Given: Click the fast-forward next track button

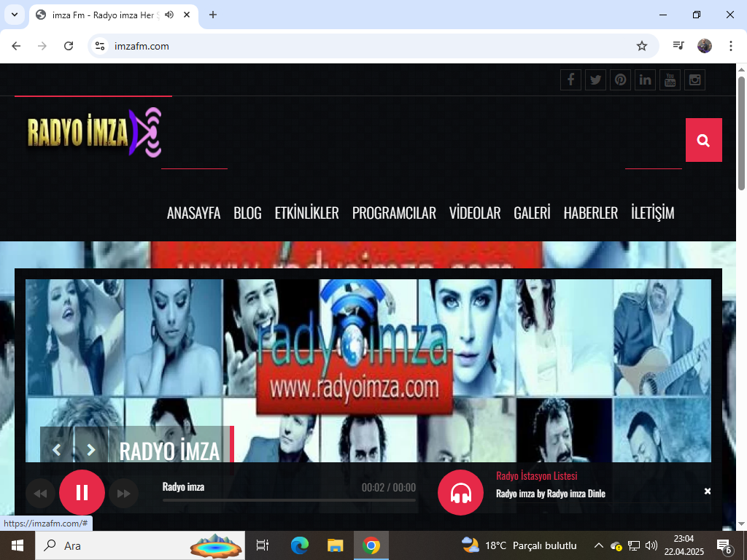Looking at the screenshot, I should [x=124, y=494].
